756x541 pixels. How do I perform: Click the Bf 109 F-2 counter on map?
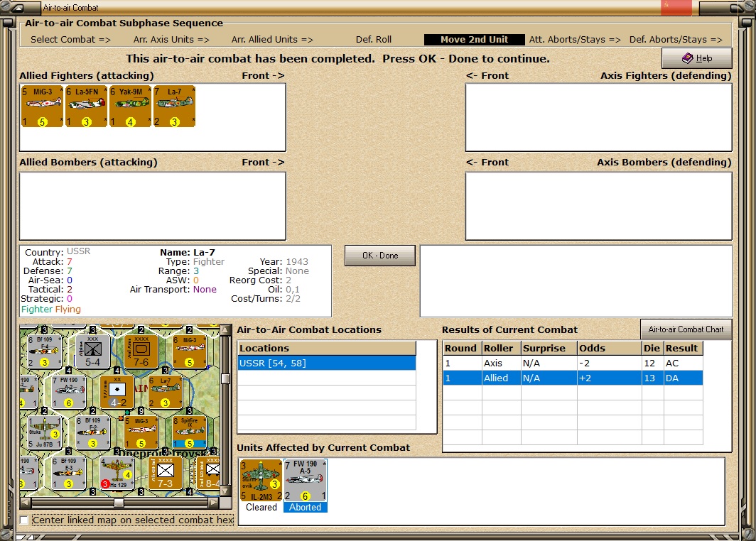pos(92,432)
